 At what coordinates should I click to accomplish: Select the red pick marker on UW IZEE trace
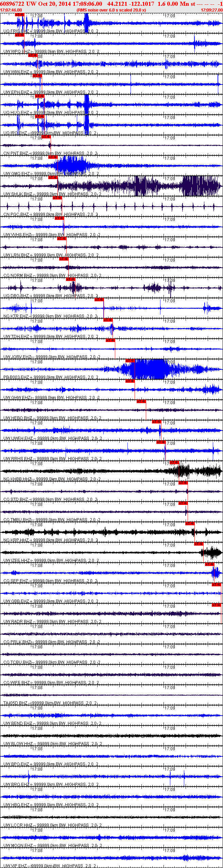[199, 544]
